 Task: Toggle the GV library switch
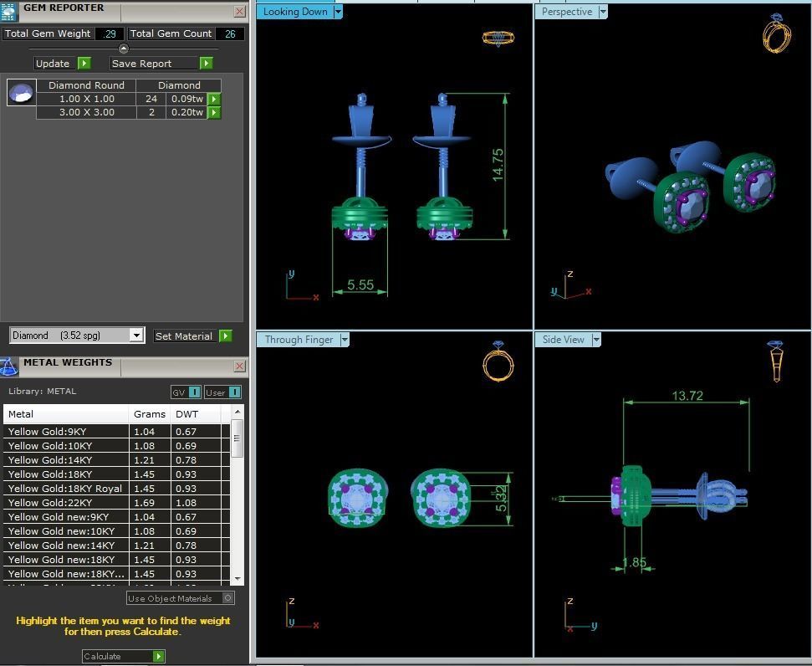click(x=195, y=392)
